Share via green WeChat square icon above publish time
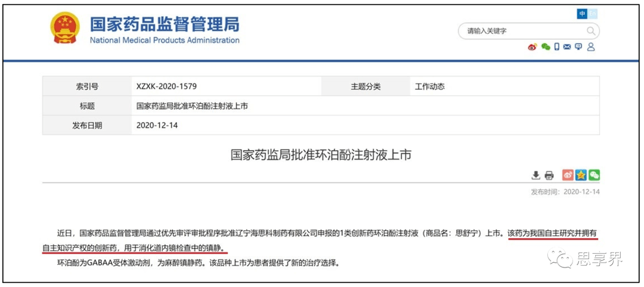Image resolution: width=644 pixels, height=287 pixels. 594,175
